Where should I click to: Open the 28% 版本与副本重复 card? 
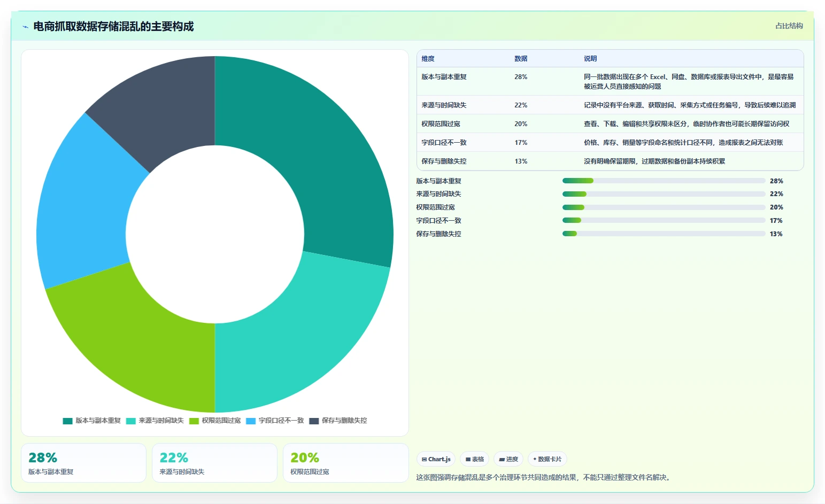[83, 463]
